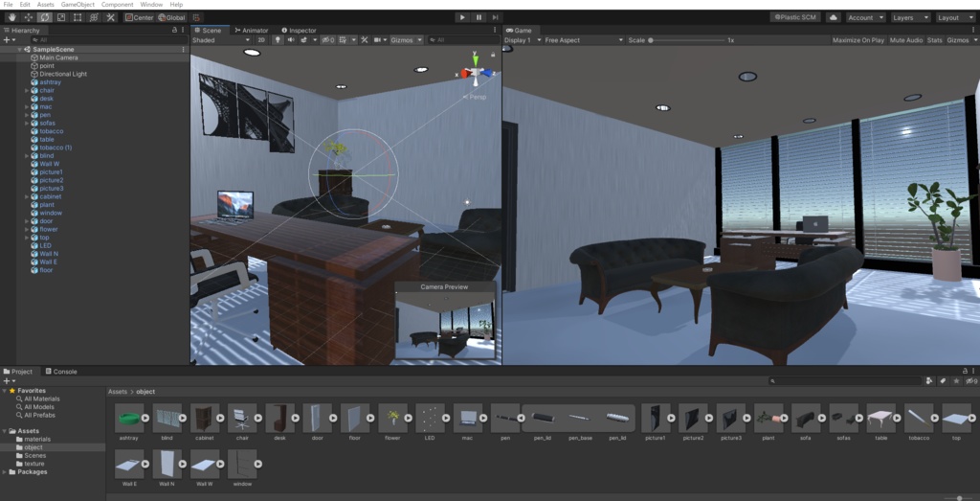The image size is (980, 501).
Task: Toggle Maximize On Play
Action: (858, 40)
